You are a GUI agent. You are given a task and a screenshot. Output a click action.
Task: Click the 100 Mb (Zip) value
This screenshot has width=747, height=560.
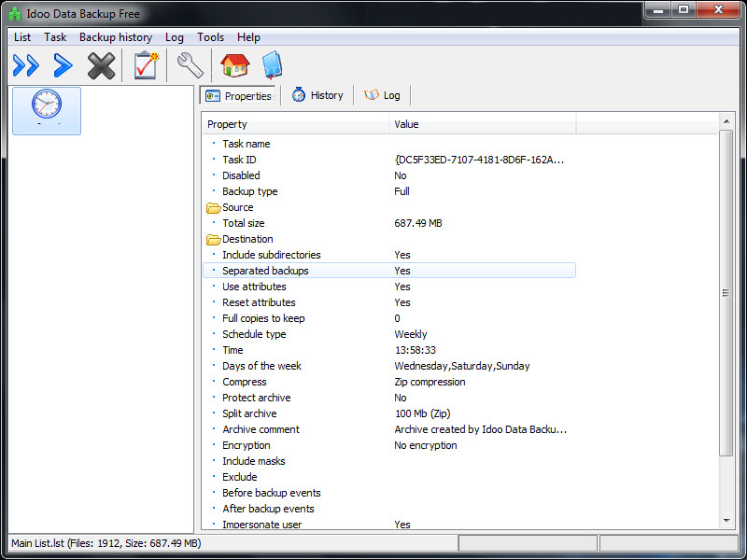(x=422, y=413)
